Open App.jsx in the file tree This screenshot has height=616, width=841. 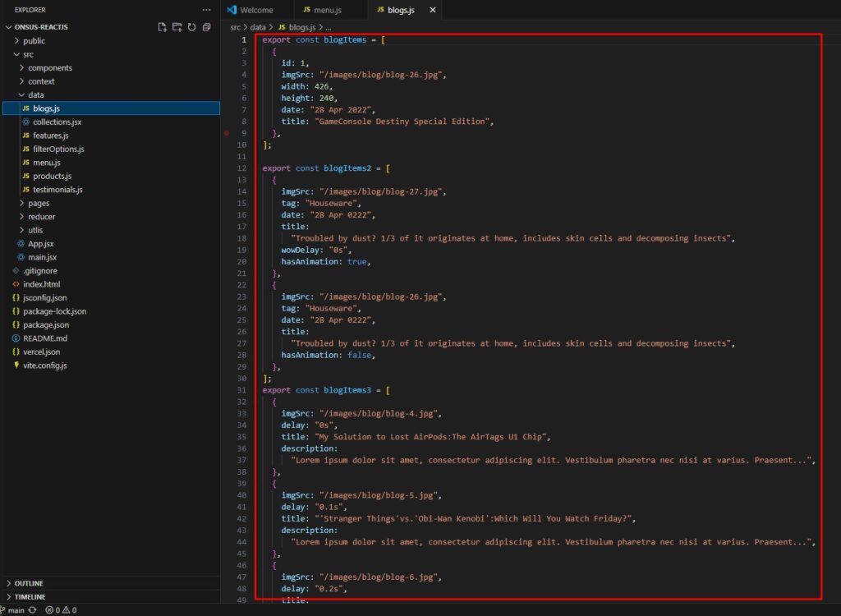coord(41,244)
